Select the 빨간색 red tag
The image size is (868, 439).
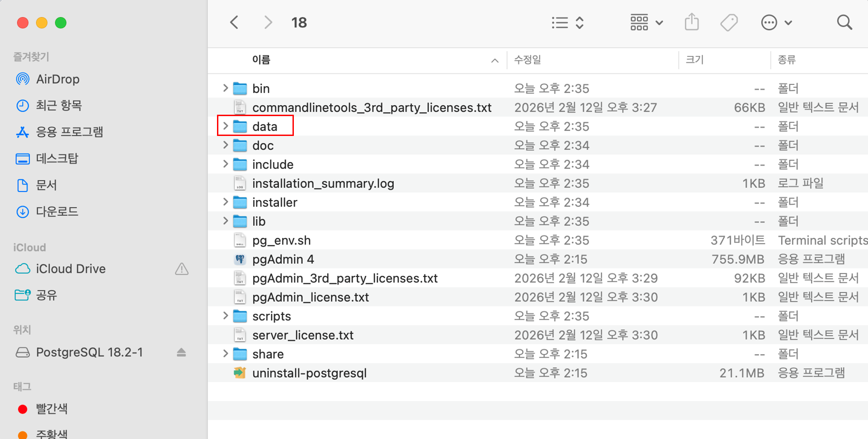[51, 409]
